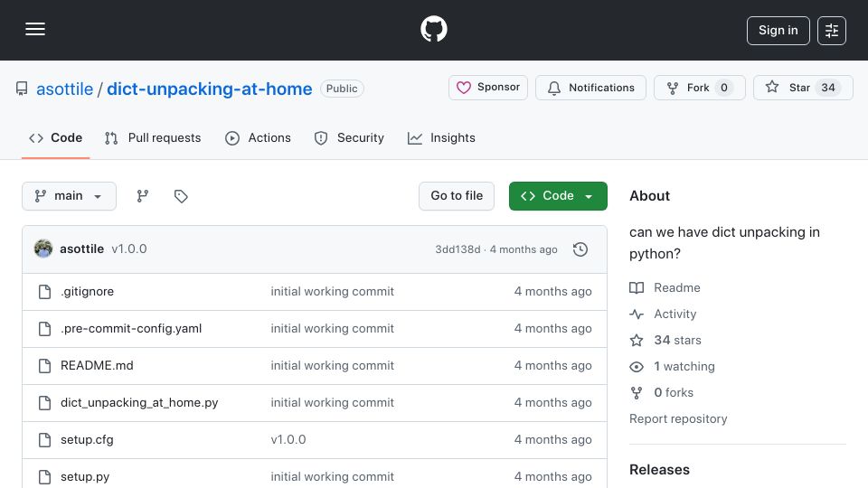This screenshot has width=868, height=488.
Task: View commit history clock icon
Action: [x=580, y=249]
